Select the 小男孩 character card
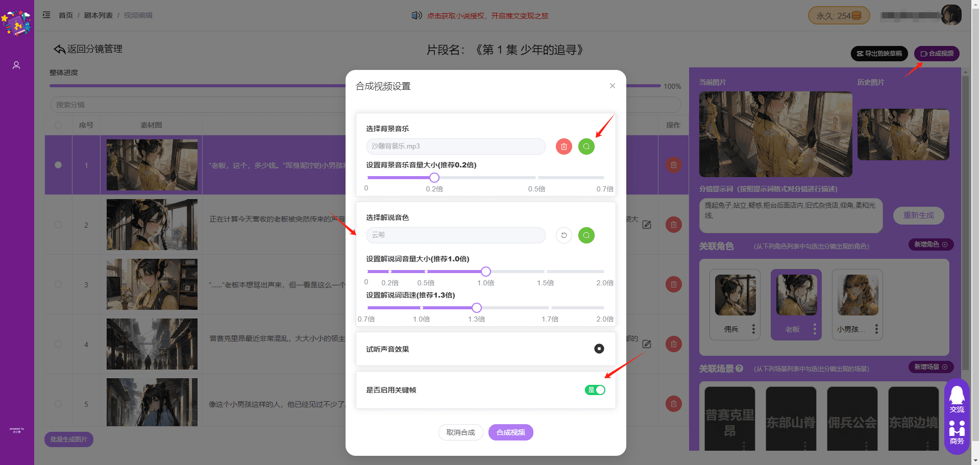The image size is (980, 465). 857,304
